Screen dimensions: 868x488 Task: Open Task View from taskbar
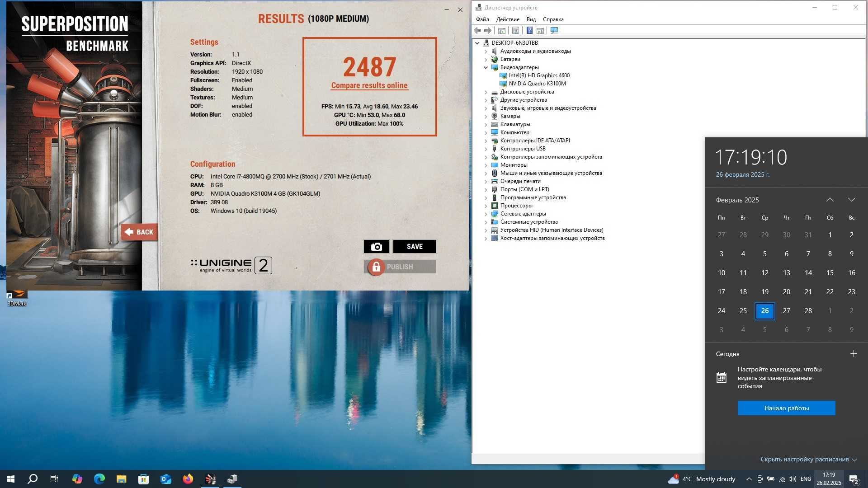tap(54, 479)
